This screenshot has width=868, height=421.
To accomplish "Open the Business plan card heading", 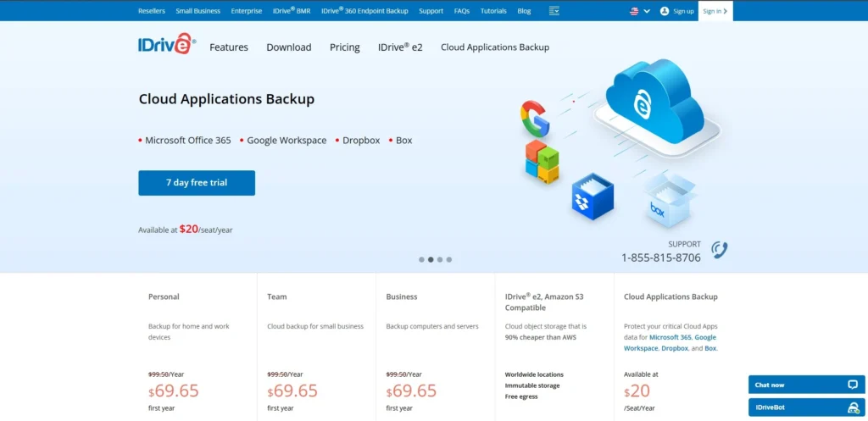I will pyautogui.click(x=401, y=296).
